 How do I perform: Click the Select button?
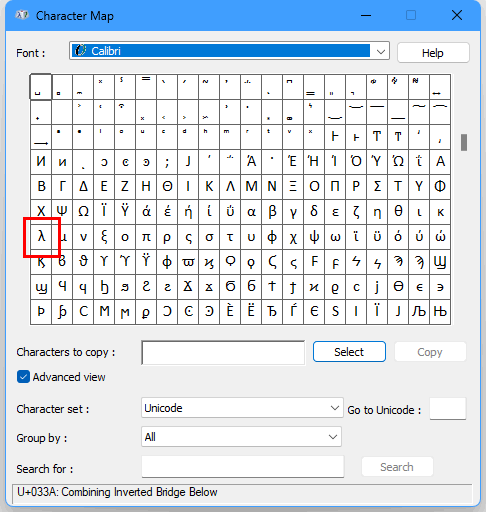click(x=349, y=352)
